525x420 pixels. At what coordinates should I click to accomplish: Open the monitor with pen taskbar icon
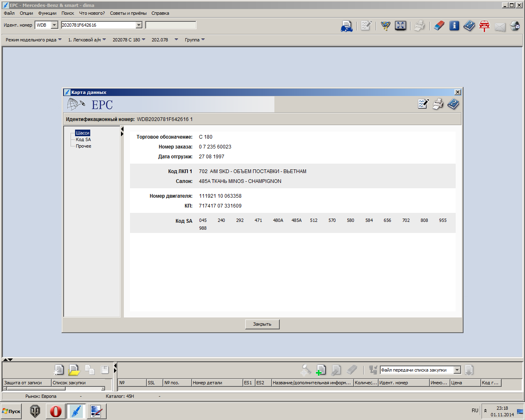(x=96, y=411)
